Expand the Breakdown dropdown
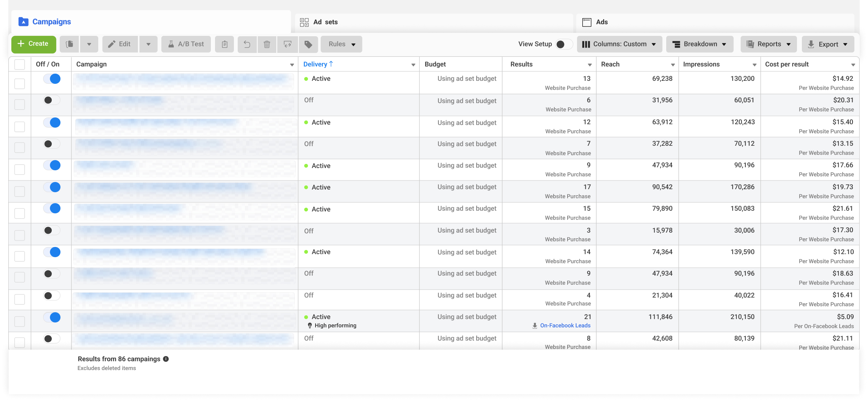 (x=699, y=44)
